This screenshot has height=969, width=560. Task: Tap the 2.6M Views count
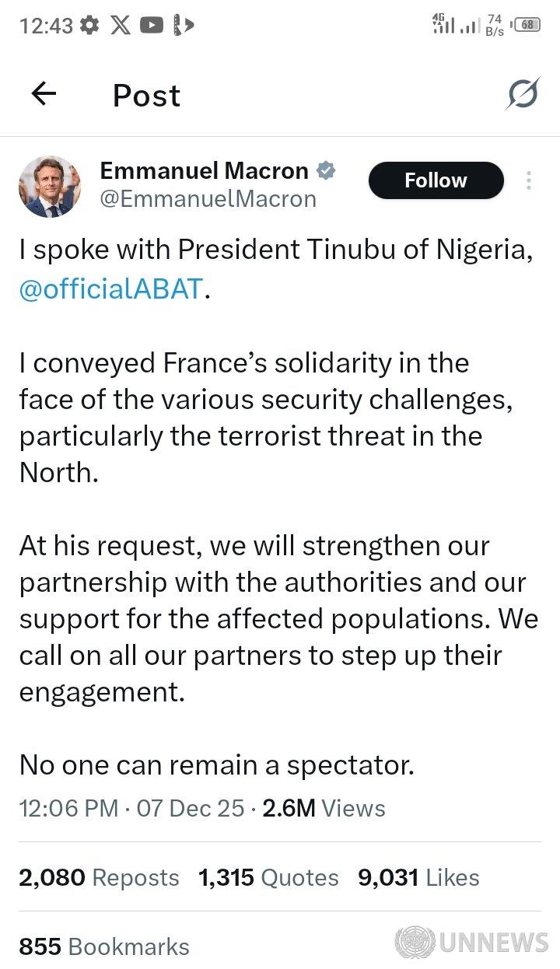click(324, 808)
